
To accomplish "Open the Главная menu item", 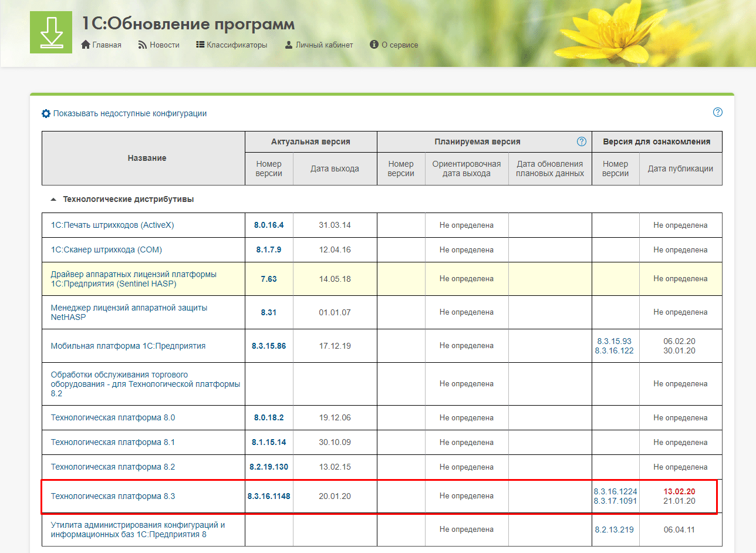I will pos(107,45).
